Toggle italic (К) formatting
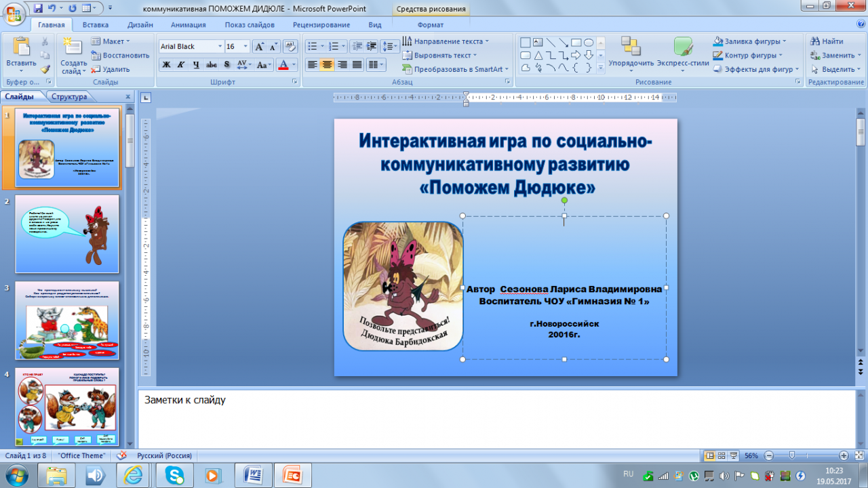 [x=181, y=65]
